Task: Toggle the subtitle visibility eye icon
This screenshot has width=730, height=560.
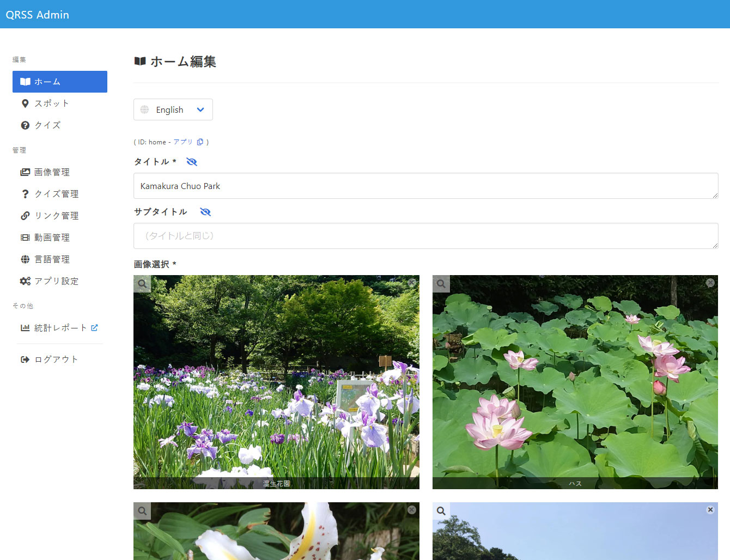Action: (205, 212)
